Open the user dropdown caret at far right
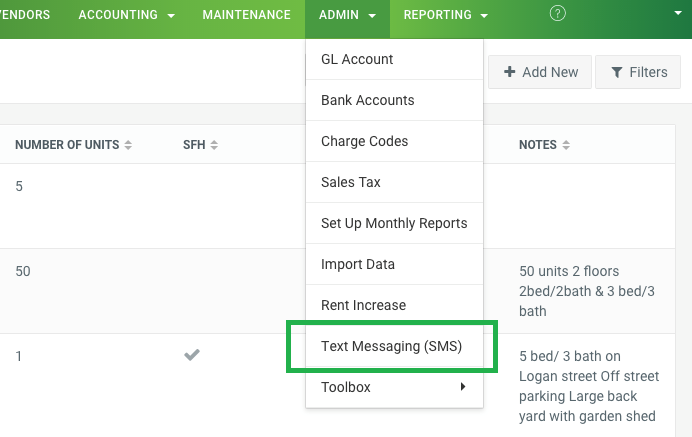Image resolution: width=692 pixels, height=437 pixels. (678, 14)
